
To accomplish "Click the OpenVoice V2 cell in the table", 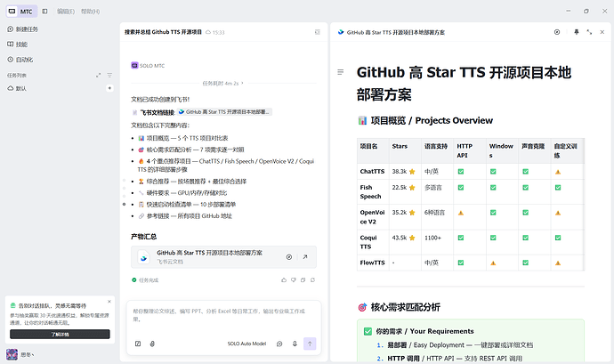I will click(x=372, y=217).
